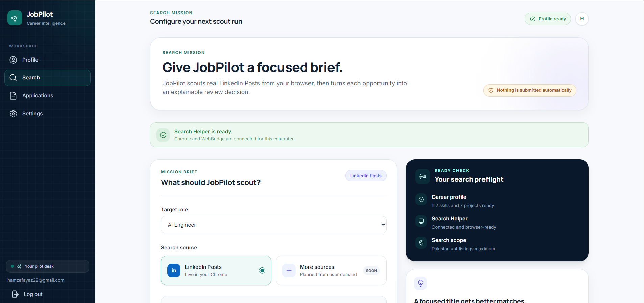Click 'Planned from user demand' caption

[328, 275]
